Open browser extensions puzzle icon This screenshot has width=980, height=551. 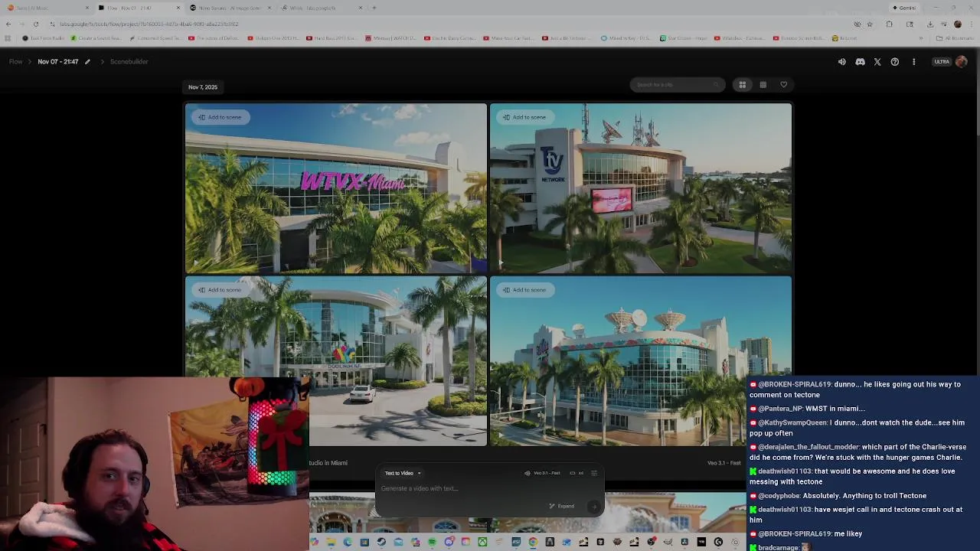(889, 24)
